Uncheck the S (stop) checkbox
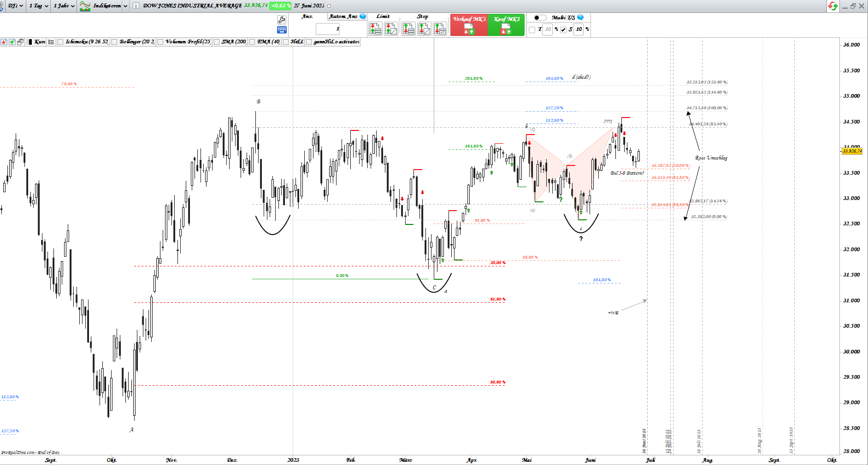 coord(563,29)
